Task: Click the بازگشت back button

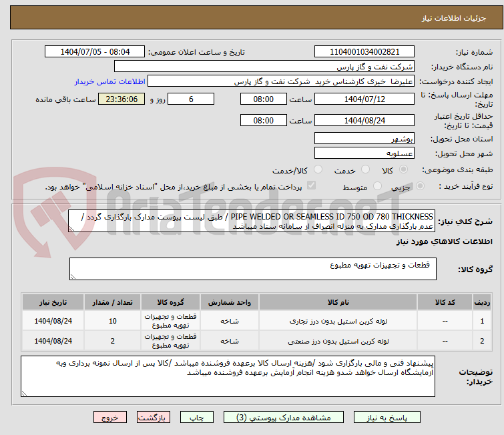Action: [x=153, y=418]
